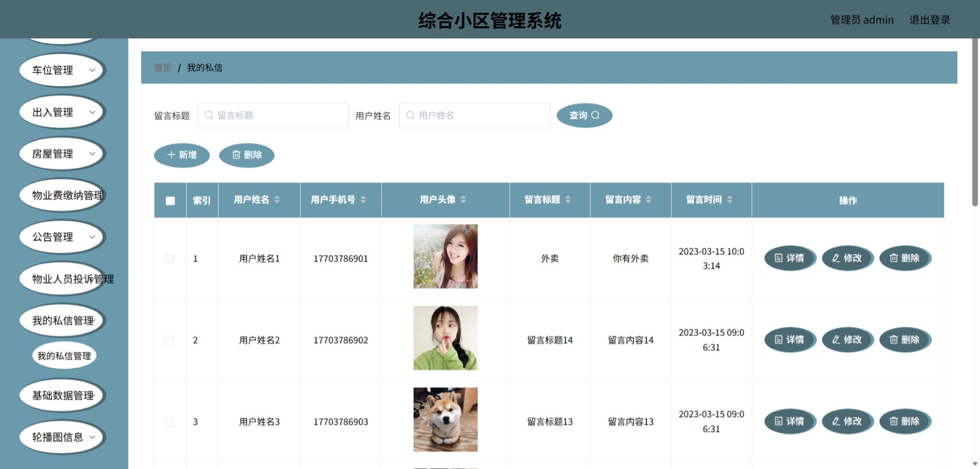Click the 新增 add button
Image resolution: width=980 pixels, height=469 pixels.
coord(182,155)
